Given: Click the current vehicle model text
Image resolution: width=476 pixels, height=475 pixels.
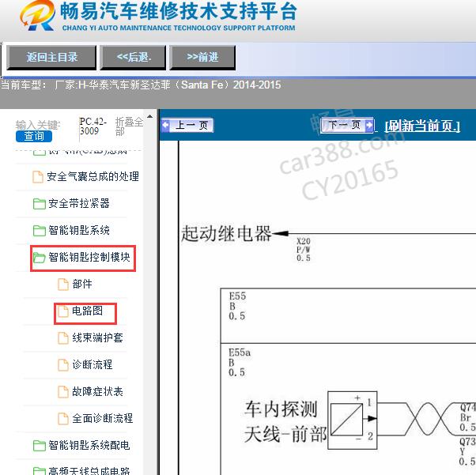Looking at the screenshot, I should 141,85.
